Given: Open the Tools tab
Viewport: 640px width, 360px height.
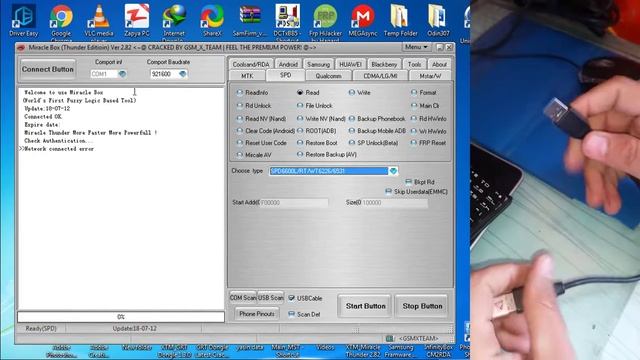Looking at the screenshot, I should point(414,64).
